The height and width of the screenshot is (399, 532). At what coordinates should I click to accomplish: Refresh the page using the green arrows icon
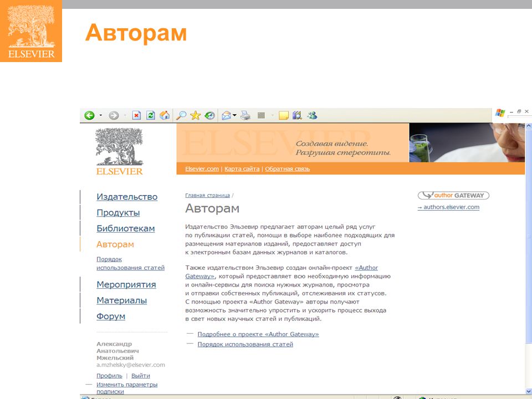pyautogui.click(x=151, y=115)
